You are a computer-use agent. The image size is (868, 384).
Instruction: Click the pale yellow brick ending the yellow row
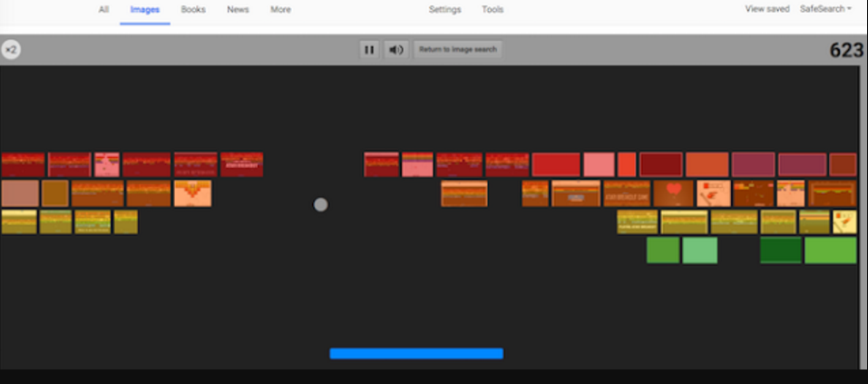(x=844, y=222)
